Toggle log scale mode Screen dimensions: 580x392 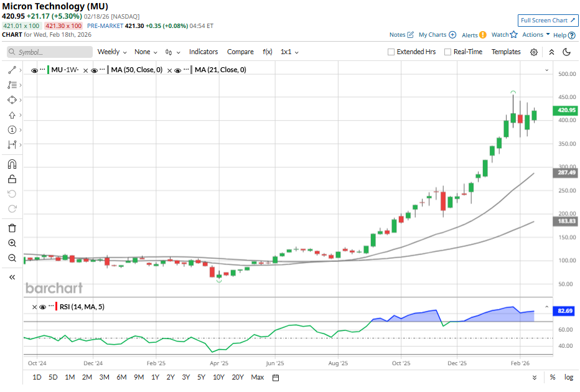click(x=569, y=377)
